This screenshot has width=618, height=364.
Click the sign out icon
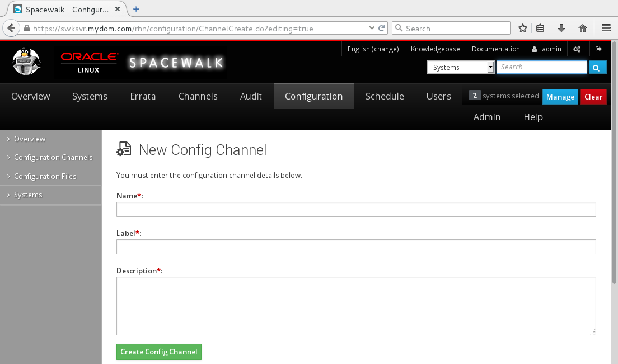pyautogui.click(x=598, y=49)
